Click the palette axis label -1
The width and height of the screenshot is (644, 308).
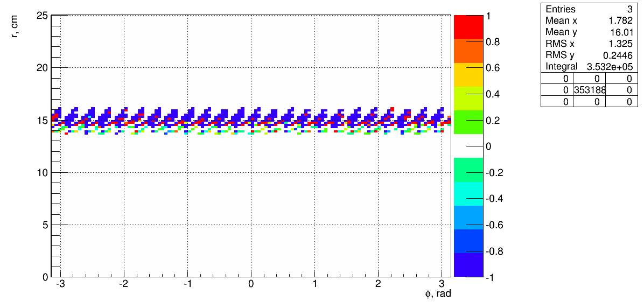click(x=491, y=277)
